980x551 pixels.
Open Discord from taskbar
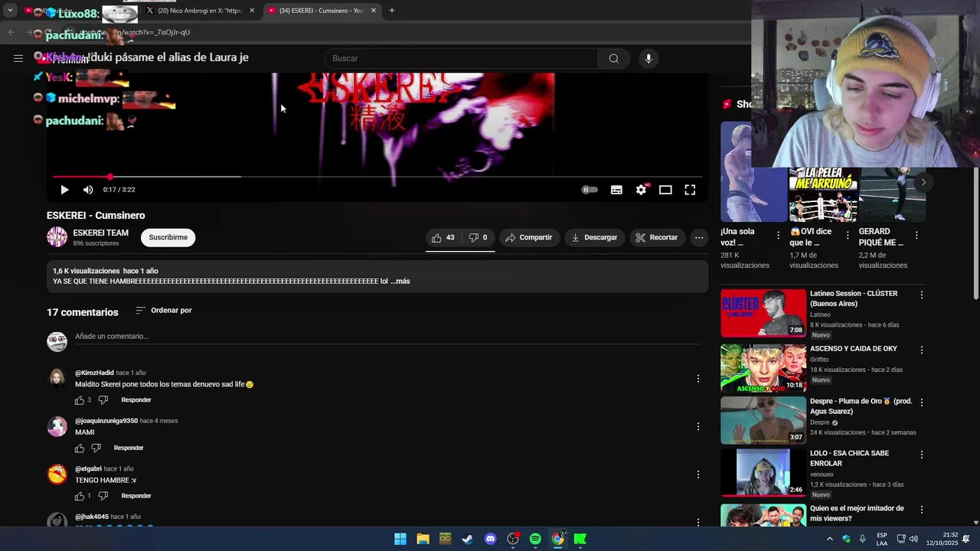490,540
